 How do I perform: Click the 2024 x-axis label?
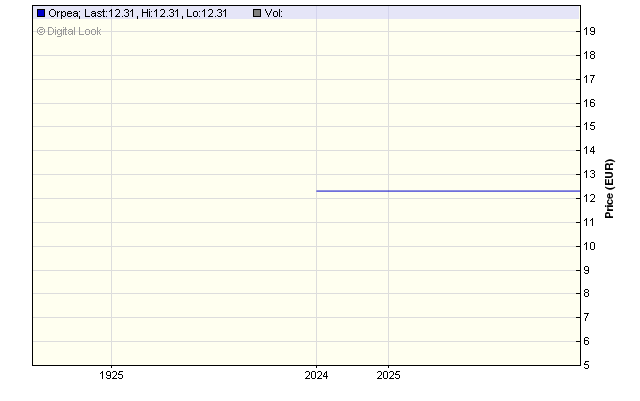click(x=316, y=375)
